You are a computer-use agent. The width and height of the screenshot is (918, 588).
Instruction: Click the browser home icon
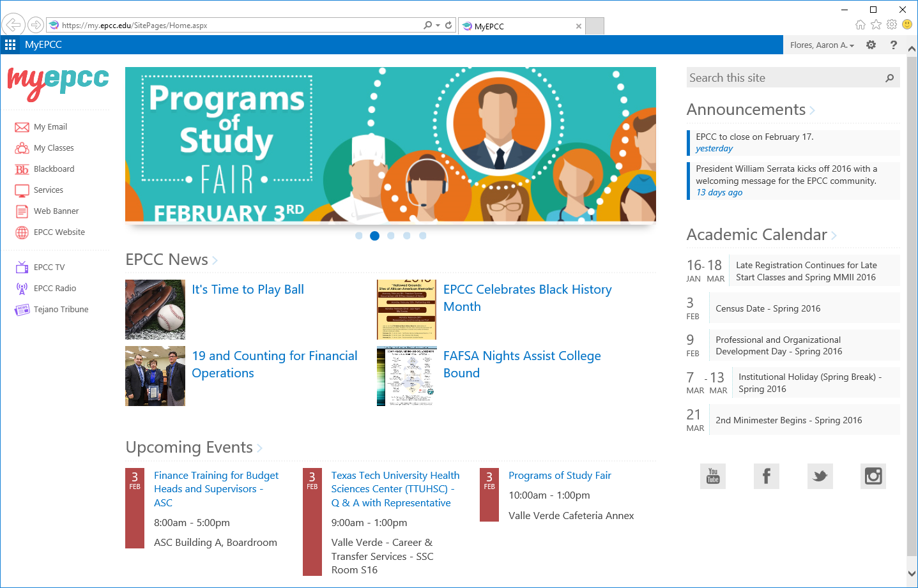[861, 25]
